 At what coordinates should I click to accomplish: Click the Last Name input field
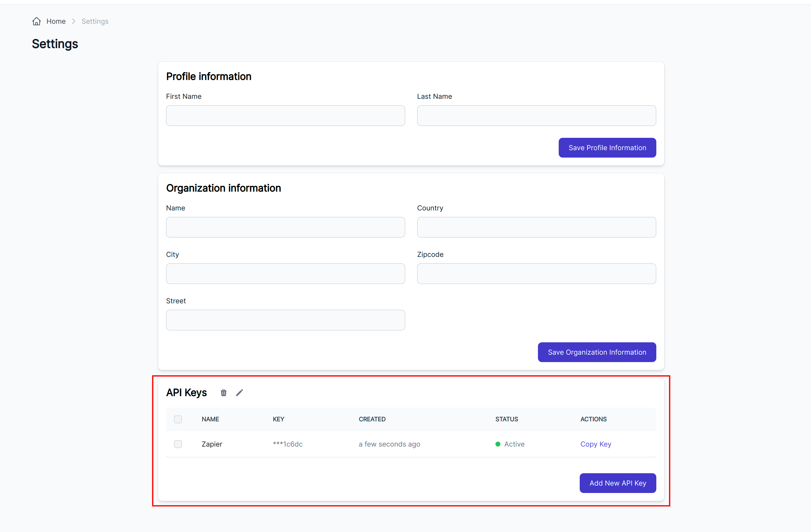[x=536, y=115]
